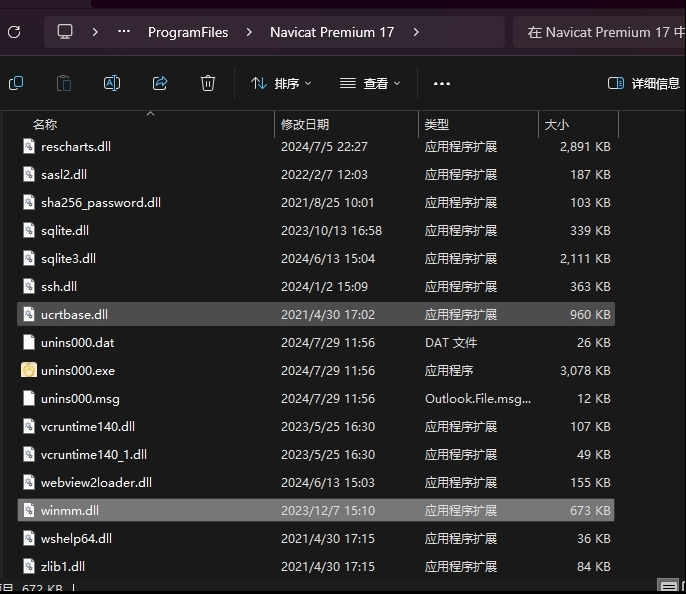Show hidden path ellipsis in address bar
The image size is (686, 594).
[124, 31]
